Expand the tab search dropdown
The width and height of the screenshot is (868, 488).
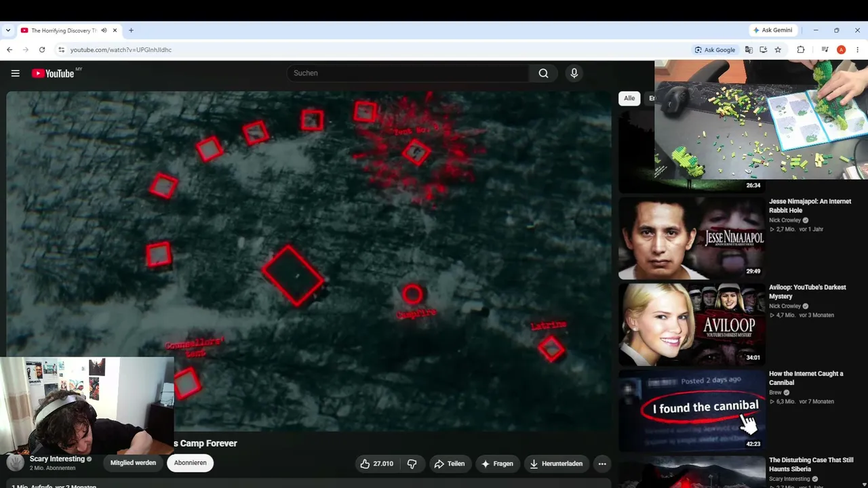[x=8, y=30]
